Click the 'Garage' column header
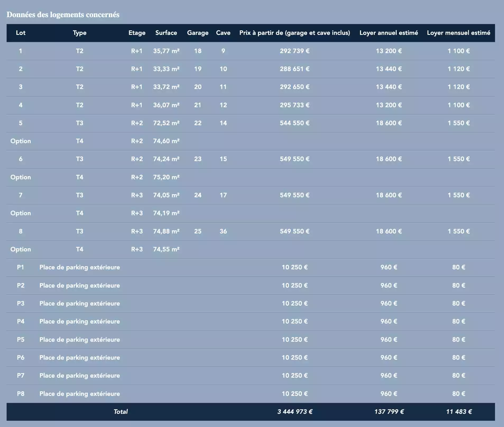 click(x=198, y=33)
